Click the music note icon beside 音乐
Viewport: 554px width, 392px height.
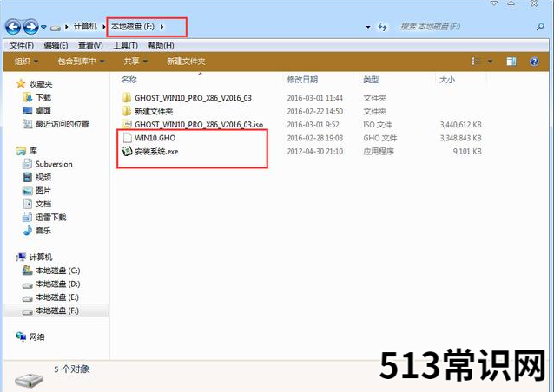28,230
